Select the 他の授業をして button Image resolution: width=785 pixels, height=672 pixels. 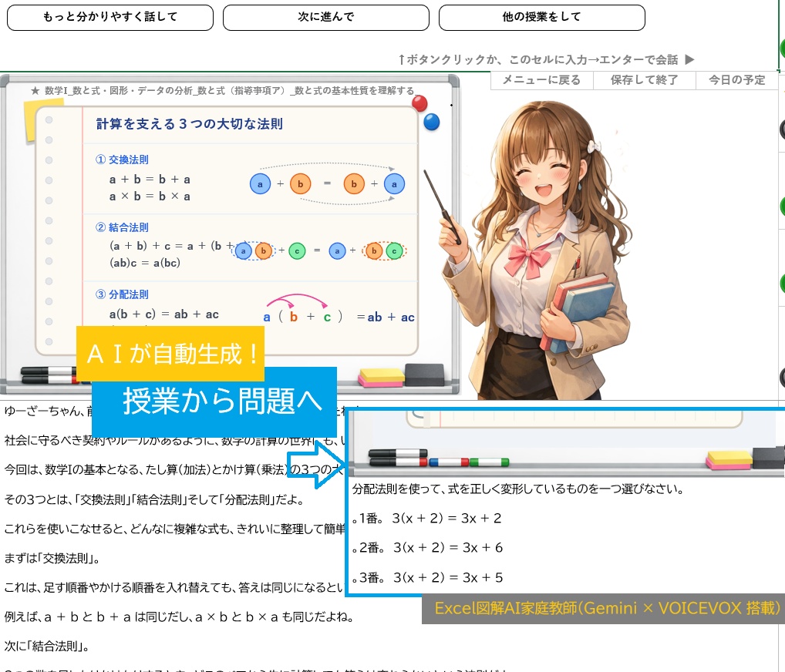click(541, 18)
